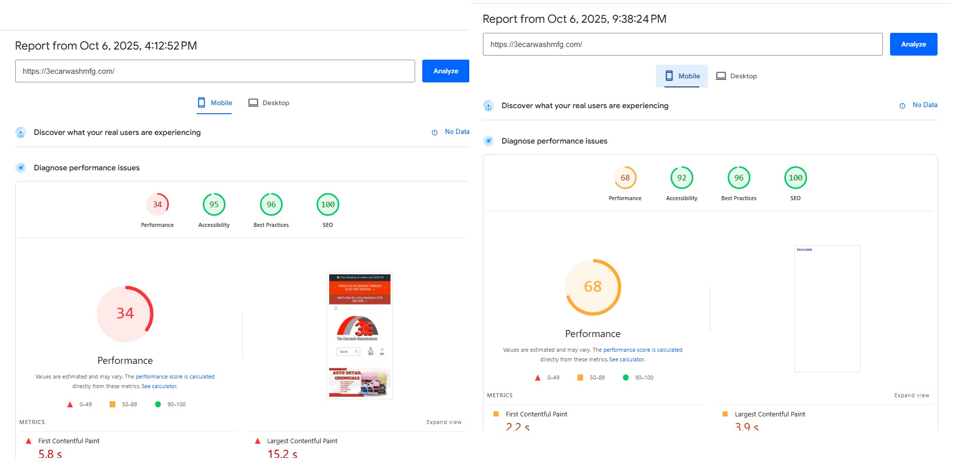Click the '5.8 s' First Contentful Paint value
The height and width of the screenshot is (469, 980).
click(50, 454)
